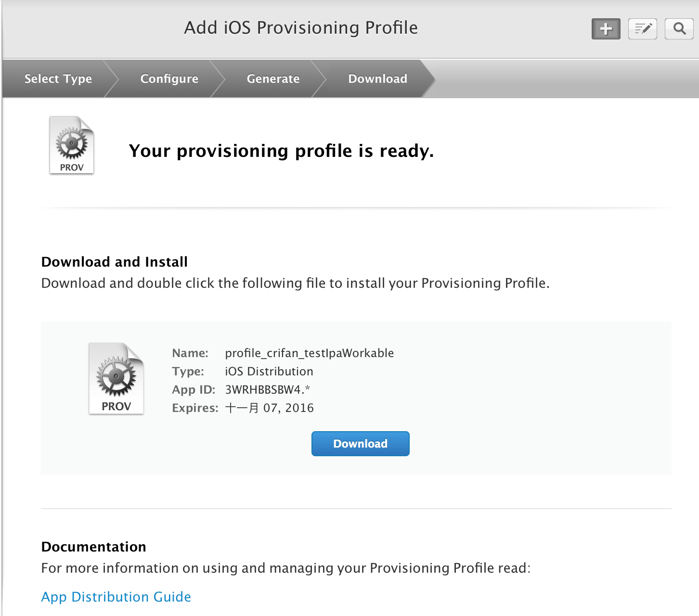Go to the Configure step
The width and height of the screenshot is (699, 616).
click(169, 78)
